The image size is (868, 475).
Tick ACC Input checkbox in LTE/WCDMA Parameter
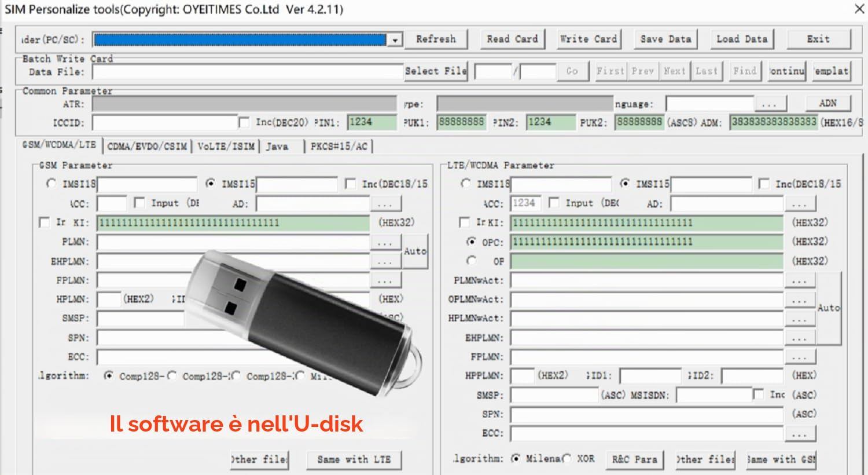tap(554, 203)
